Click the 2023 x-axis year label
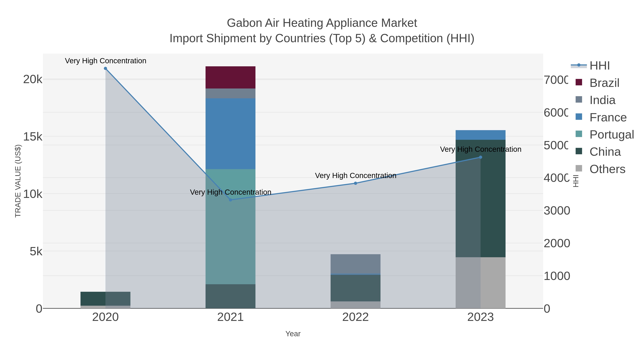 (480, 317)
